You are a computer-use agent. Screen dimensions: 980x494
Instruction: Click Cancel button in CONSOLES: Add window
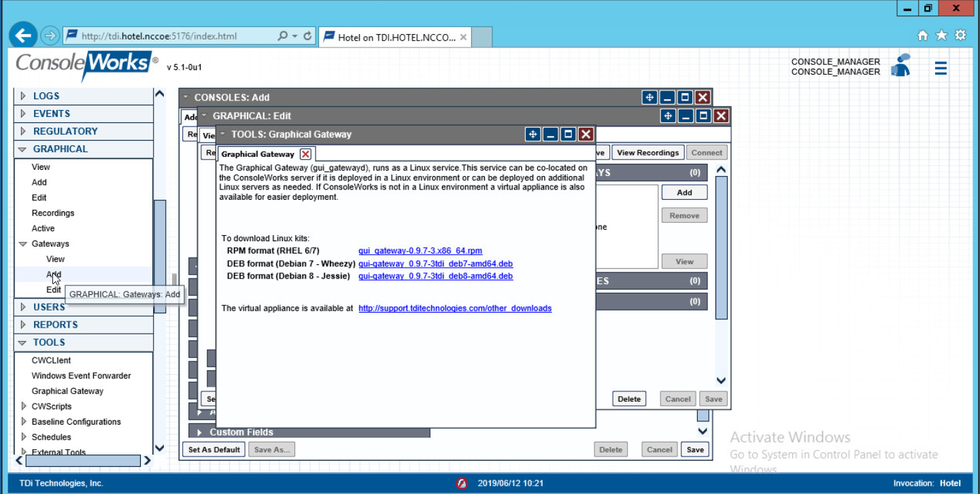tap(660, 449)
